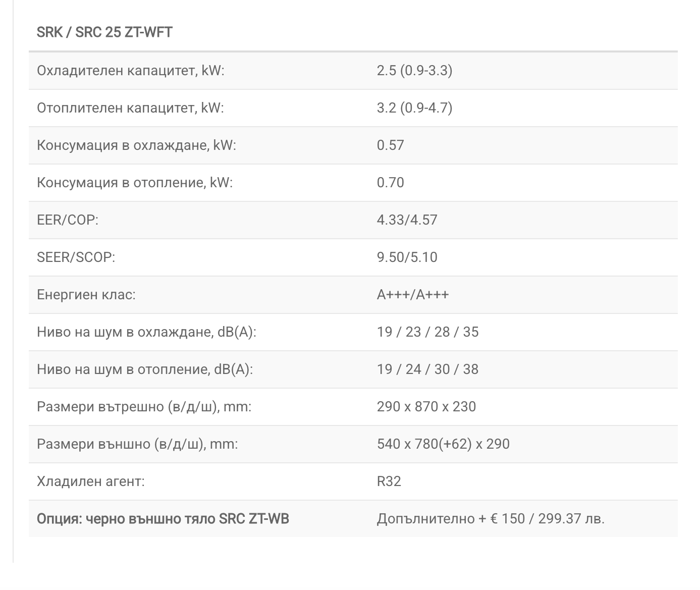Click the cooling capacity value 2.5 (0.9-3.3)
The height and width of the screenshot is (590, 700).
tap(414, 70)
